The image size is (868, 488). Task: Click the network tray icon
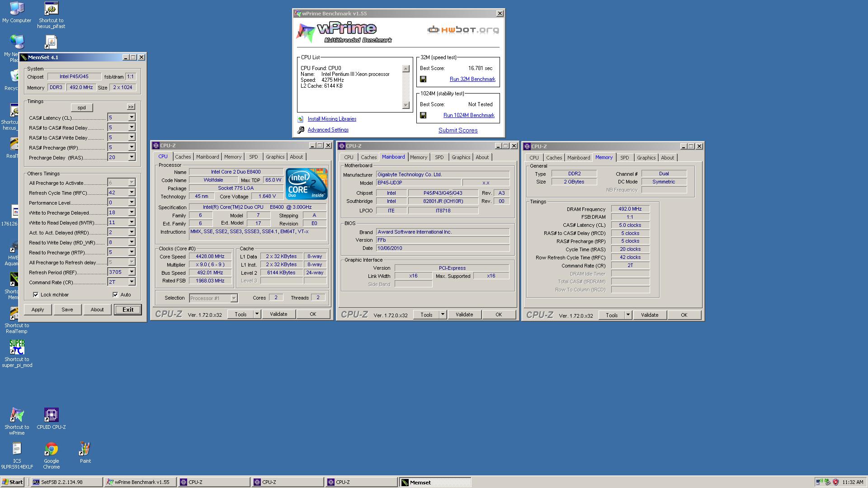(819, 482)
